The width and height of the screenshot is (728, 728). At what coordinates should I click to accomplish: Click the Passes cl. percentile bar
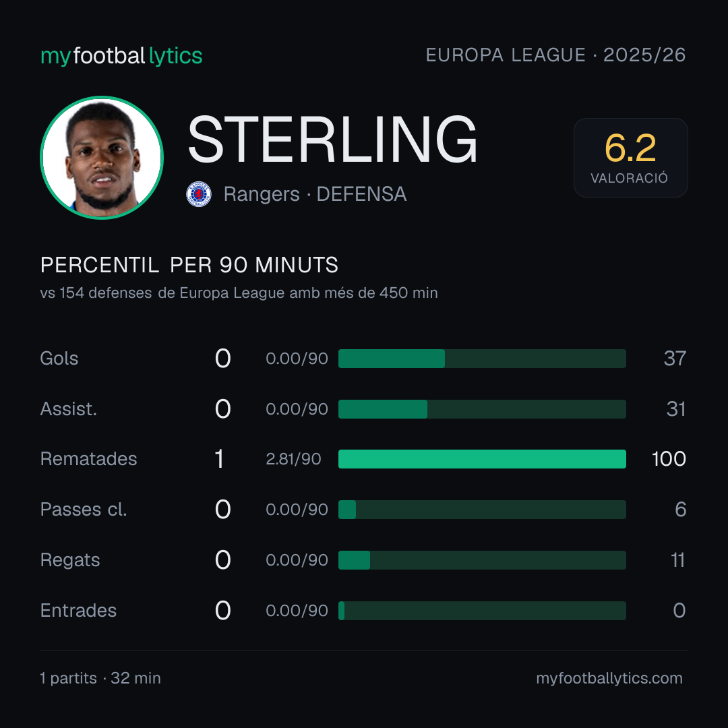(x=482, y=510)
